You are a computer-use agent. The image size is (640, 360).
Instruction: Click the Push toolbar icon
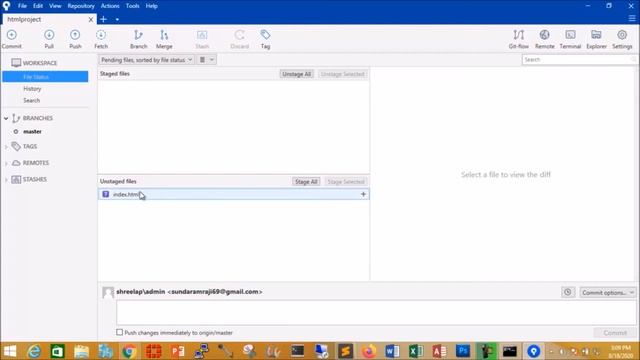(75, 39)
